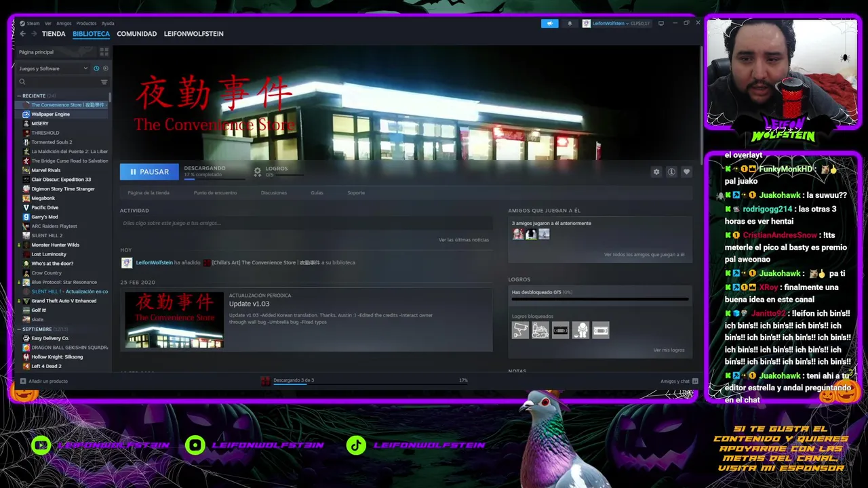Open the Steam menu

(31, 23)
